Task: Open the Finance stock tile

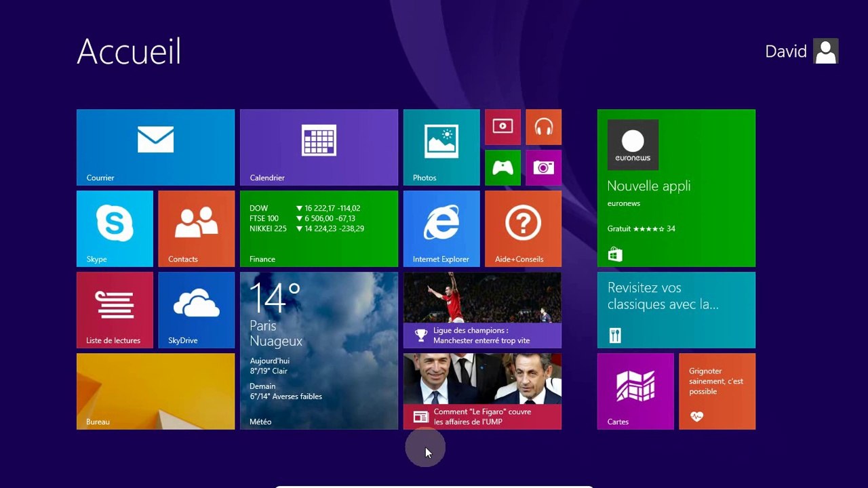Action: coord(319,228)
